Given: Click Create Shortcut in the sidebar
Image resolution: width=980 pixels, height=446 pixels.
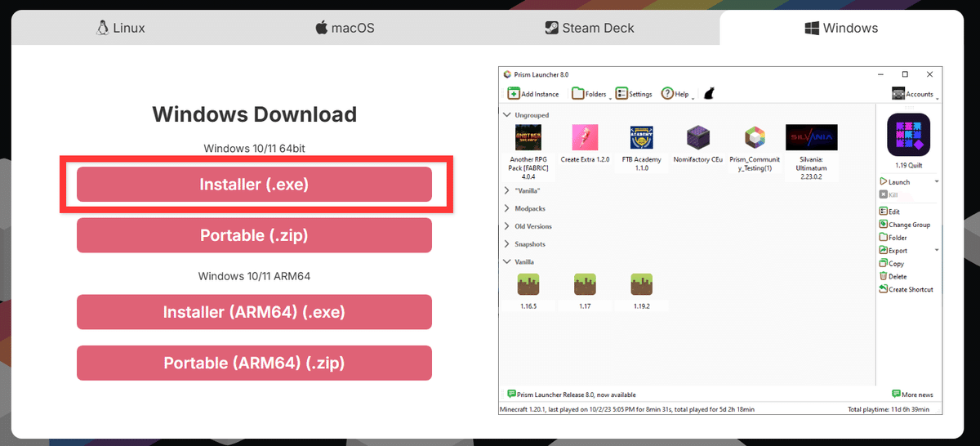Looking at the screenshot, I should (906, 290).
